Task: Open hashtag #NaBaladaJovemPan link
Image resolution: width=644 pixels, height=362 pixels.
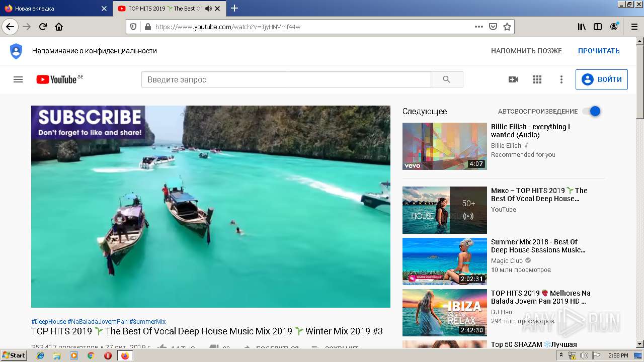Action: [x=98, y=321]
